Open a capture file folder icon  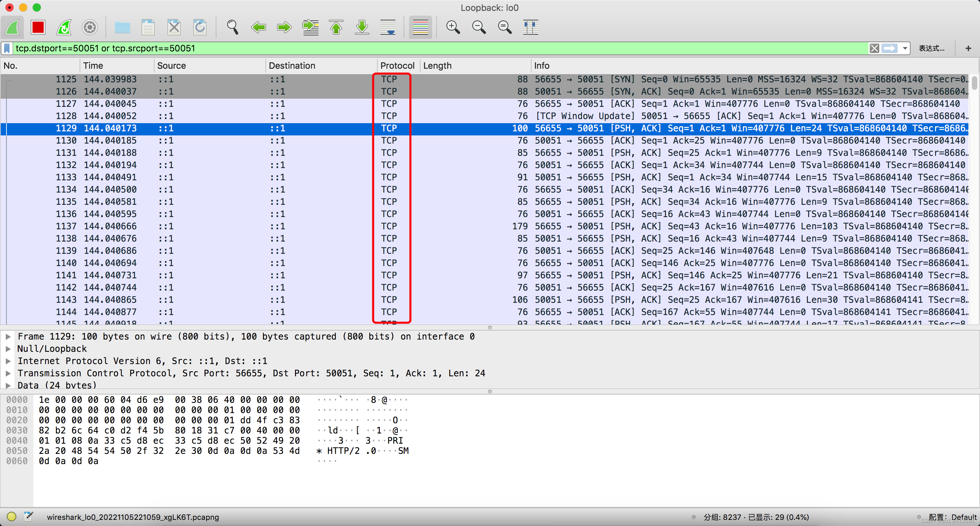pos(122,27)
